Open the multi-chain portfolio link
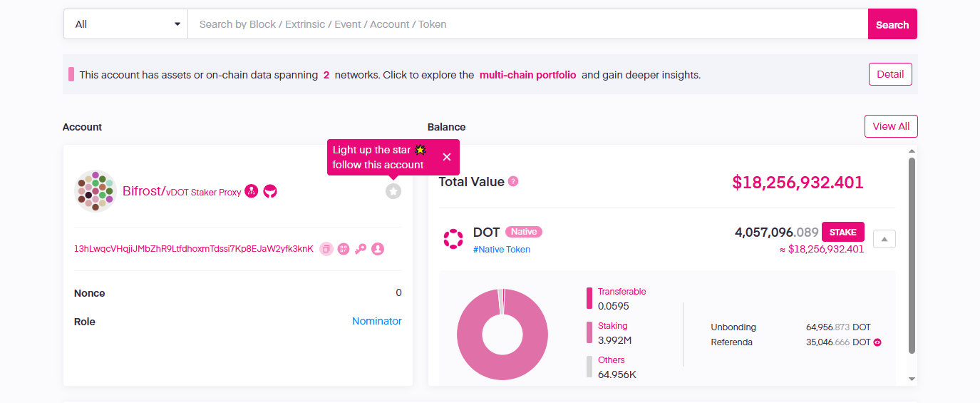The height and width of the screenshot is (403, 980). click(x=528, y=75)
